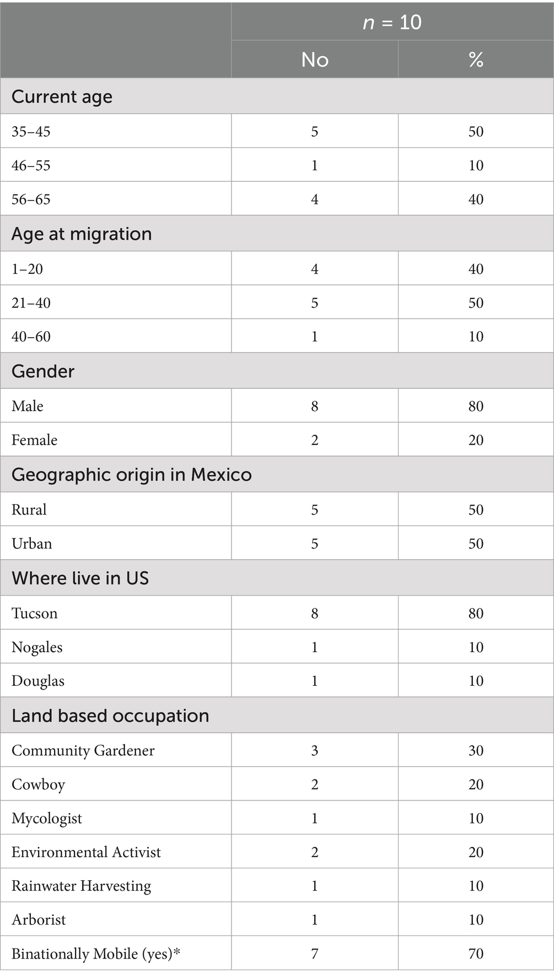Viewport: 554px width, 980px height.
Task: Select the "Geographic origin in Mexico" heading
Action: (132, 475)
